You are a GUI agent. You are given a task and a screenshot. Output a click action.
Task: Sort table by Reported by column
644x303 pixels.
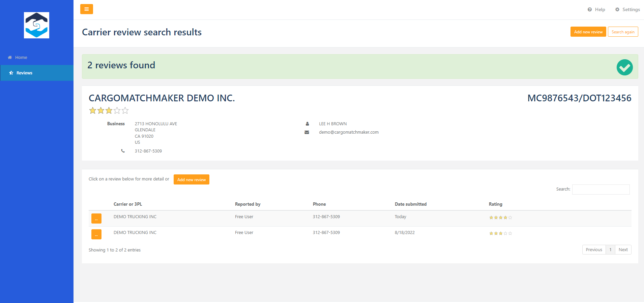click(248, 204)
